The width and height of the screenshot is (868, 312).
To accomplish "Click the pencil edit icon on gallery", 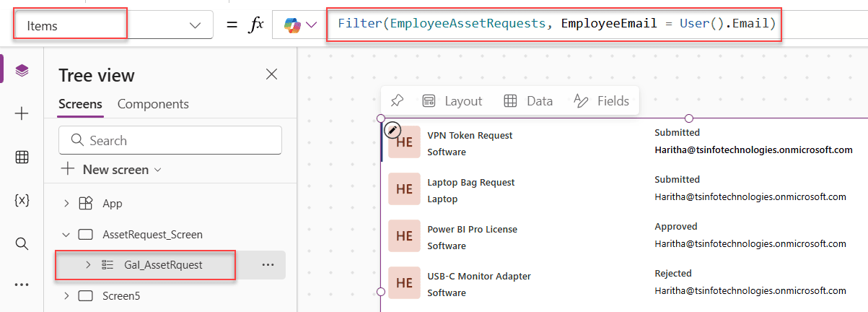I will 393,129.
